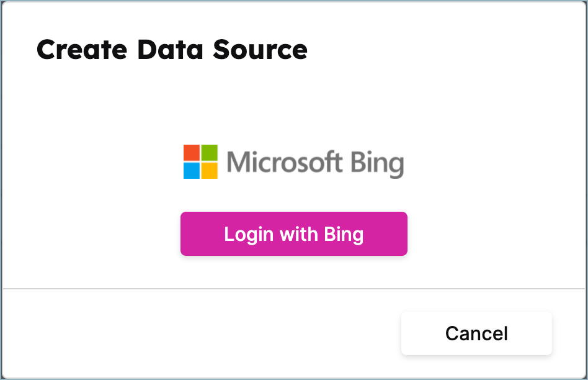The width and height of the screenshot is (588, 380).
Task: Click inside the Create Data Source dialog body
Action: point(294,112)
